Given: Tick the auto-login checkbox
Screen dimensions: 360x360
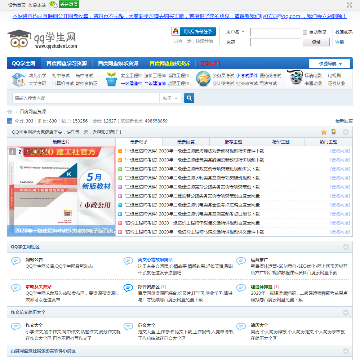Looking at the screenshot, I should pos(305,32).
